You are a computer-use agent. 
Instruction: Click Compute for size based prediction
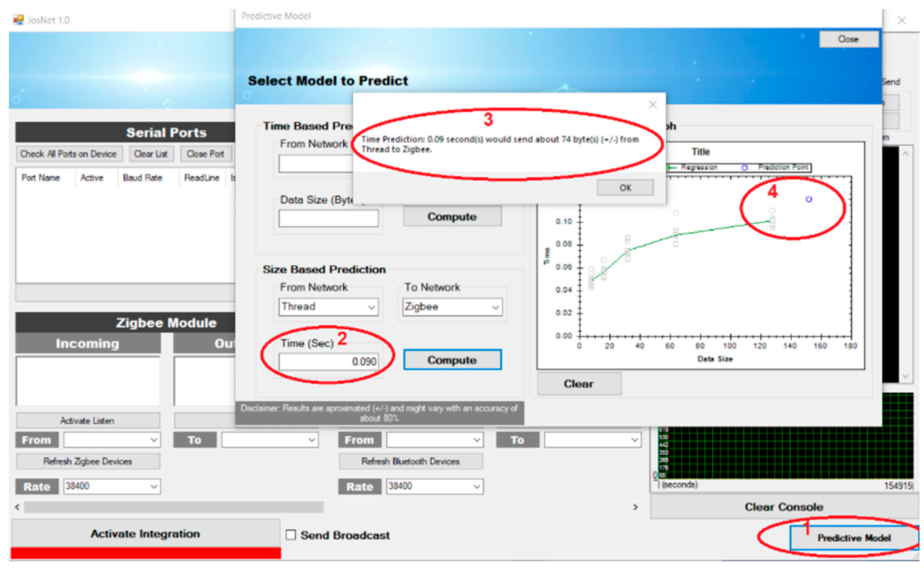(x=452, y=360)
